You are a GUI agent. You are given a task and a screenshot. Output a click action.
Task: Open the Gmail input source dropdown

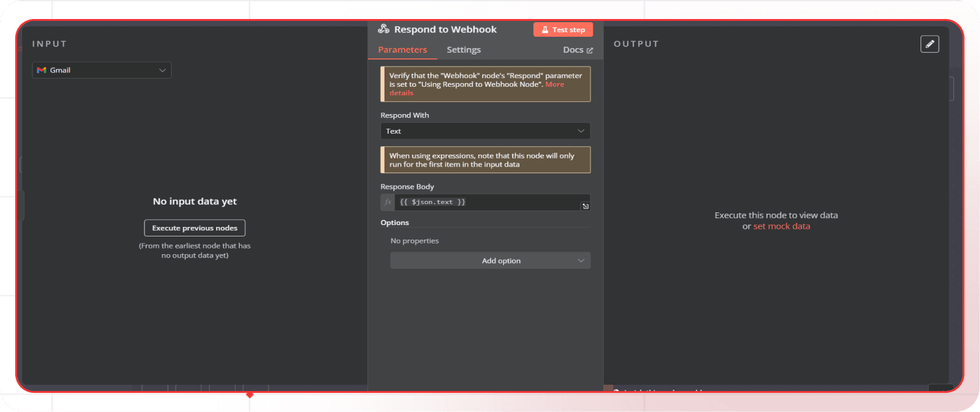point(101,70)
